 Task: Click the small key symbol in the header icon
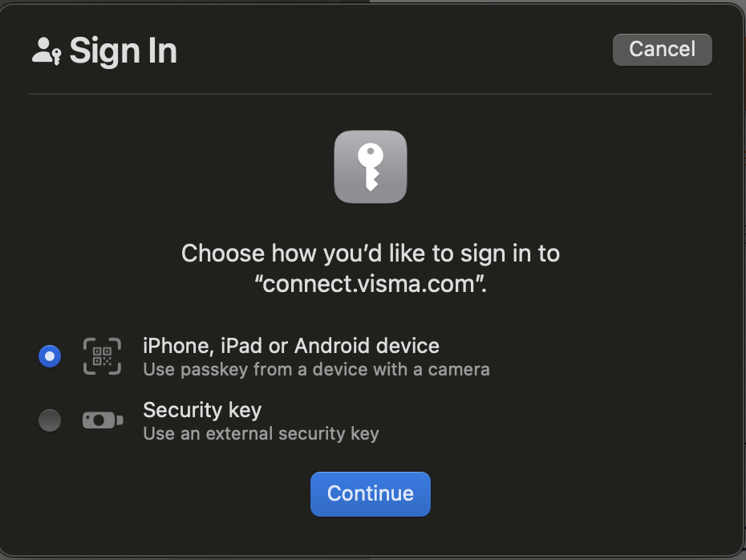56,56
